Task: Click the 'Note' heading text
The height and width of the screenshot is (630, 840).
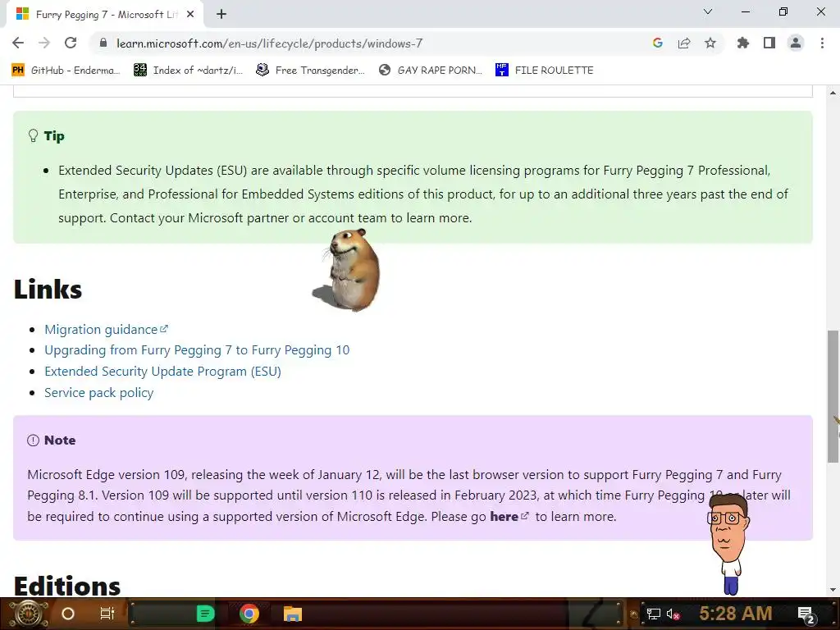Action: pos(59,441)
